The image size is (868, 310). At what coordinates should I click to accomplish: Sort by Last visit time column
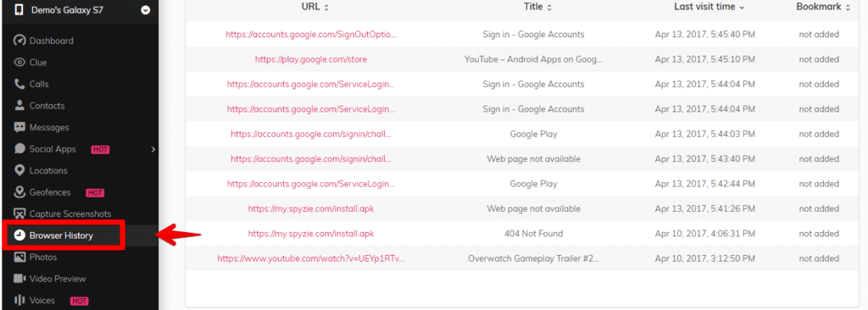(709, 7)
